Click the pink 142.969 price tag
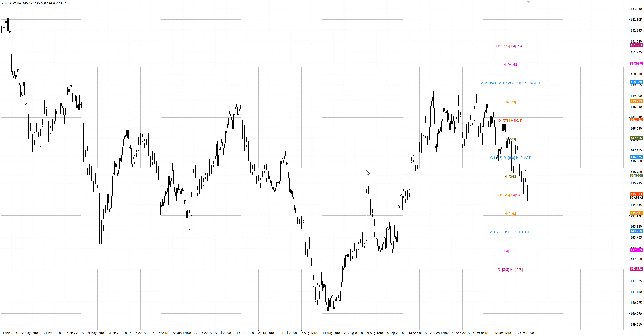This screenshot has height=336, width=644. coord(636,250)
